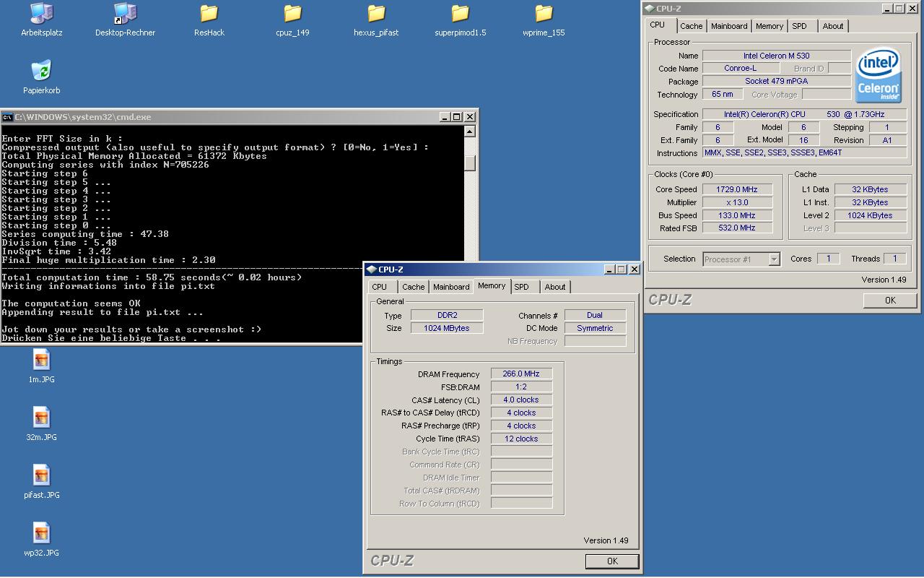Click the DRAM Frequency value 266.0 MHz

[x=521, y=374]
